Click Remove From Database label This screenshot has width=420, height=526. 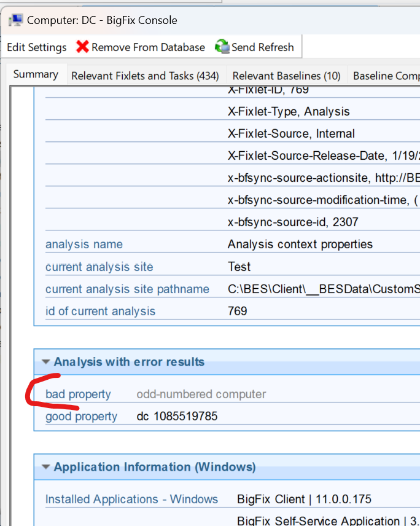(148, 47)
